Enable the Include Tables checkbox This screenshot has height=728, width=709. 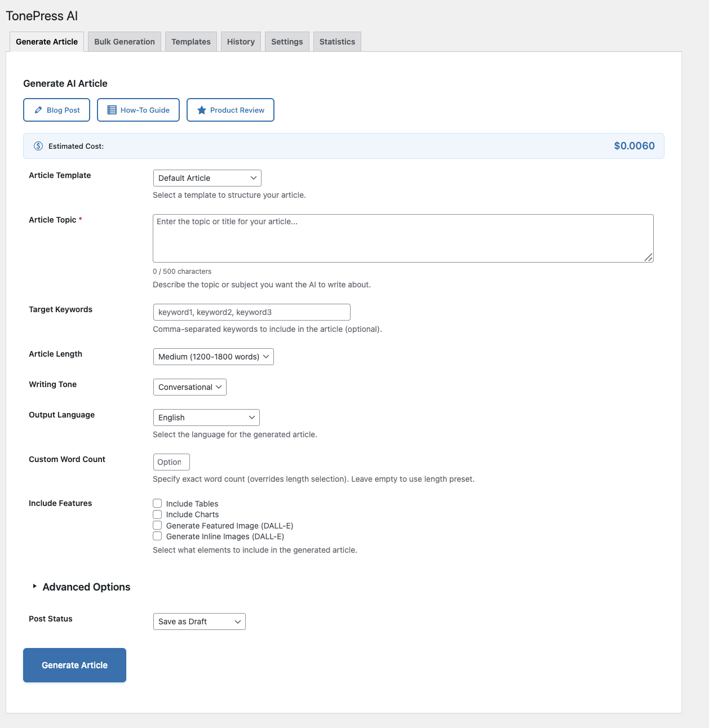(157, 503)
